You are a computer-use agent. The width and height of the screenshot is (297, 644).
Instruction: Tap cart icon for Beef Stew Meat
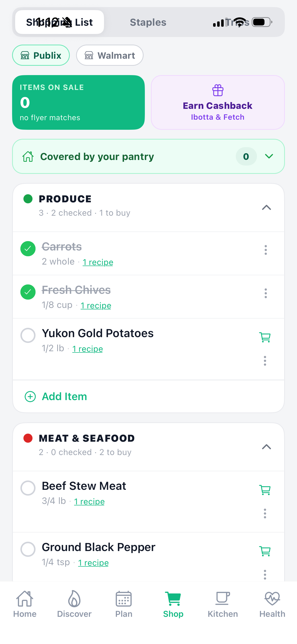point(265,490)
